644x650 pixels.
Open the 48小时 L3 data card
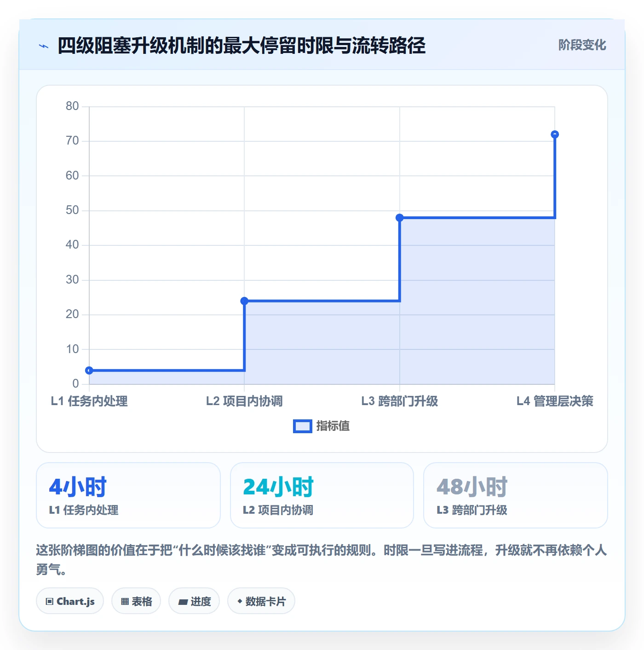516,495
